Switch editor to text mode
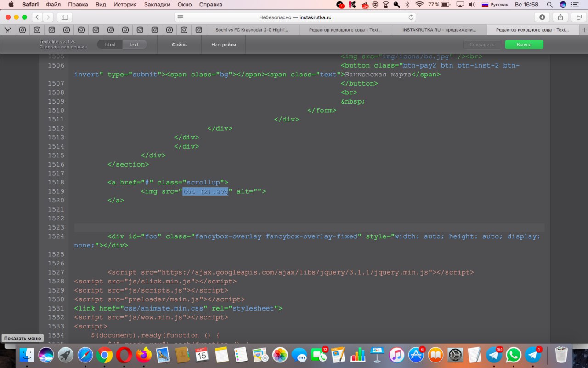The image size is (588, 368). [134, 45]
